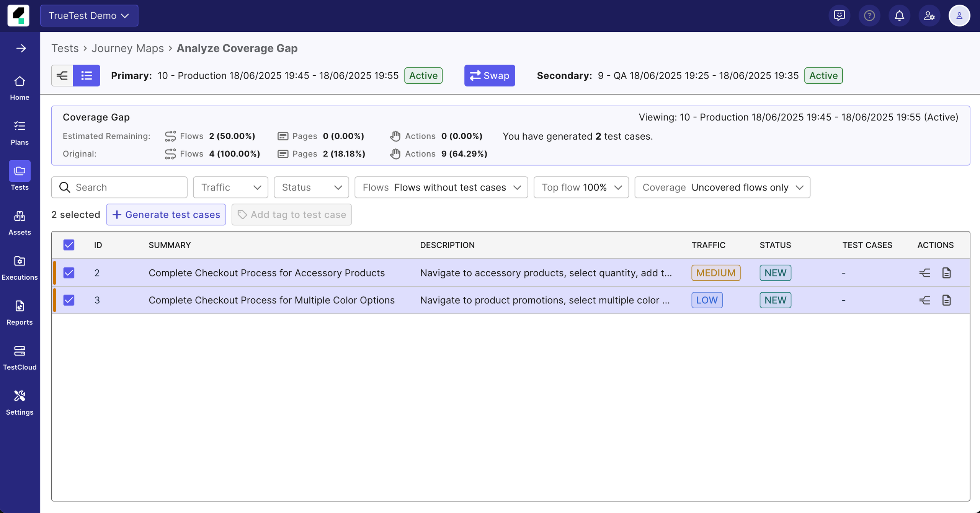Open the help question mark icon

coord(869,16)
